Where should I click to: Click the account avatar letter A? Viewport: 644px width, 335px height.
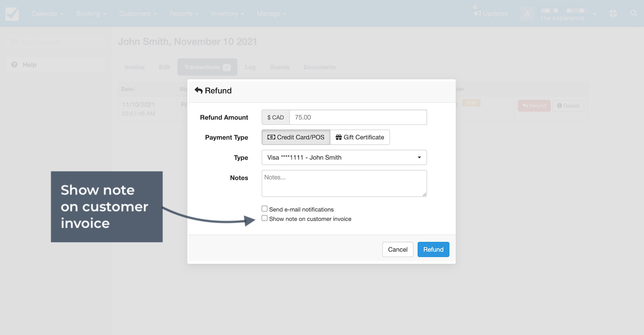527,14
